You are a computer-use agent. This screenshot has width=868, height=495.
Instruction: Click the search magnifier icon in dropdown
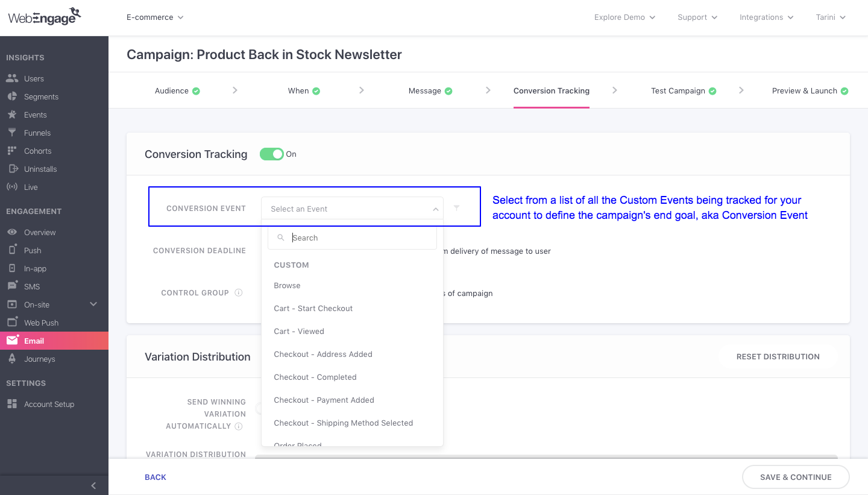click(x=281, y=238)
